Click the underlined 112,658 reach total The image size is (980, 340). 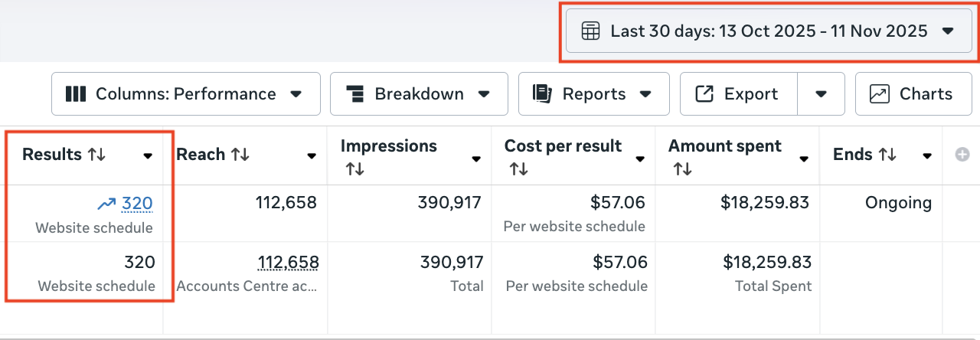pos(288,263)
